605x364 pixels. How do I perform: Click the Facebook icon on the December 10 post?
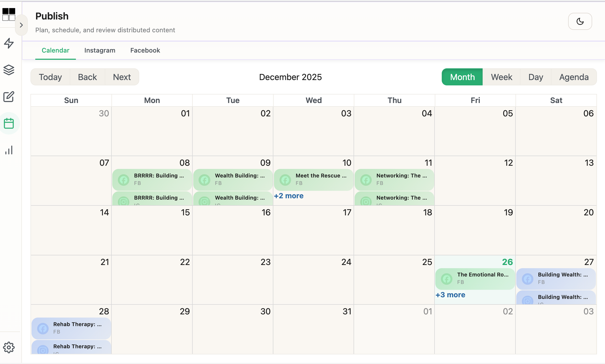(285, 180)
